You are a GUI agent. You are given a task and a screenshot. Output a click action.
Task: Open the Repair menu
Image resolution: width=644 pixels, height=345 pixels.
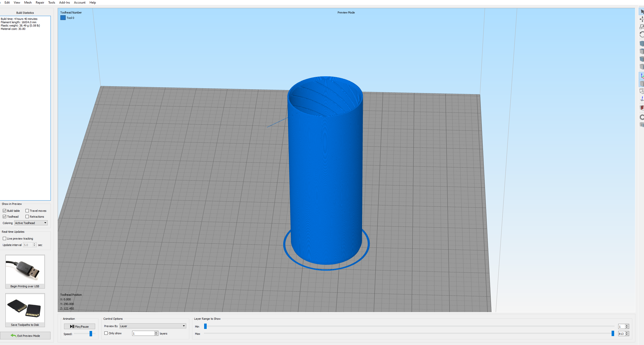click(x=40, y=2)
